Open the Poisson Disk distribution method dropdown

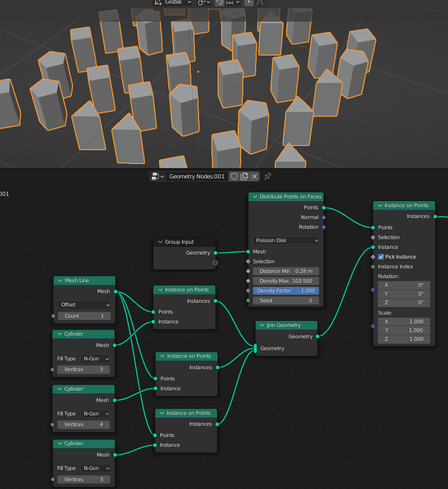[x=286, y=241]
